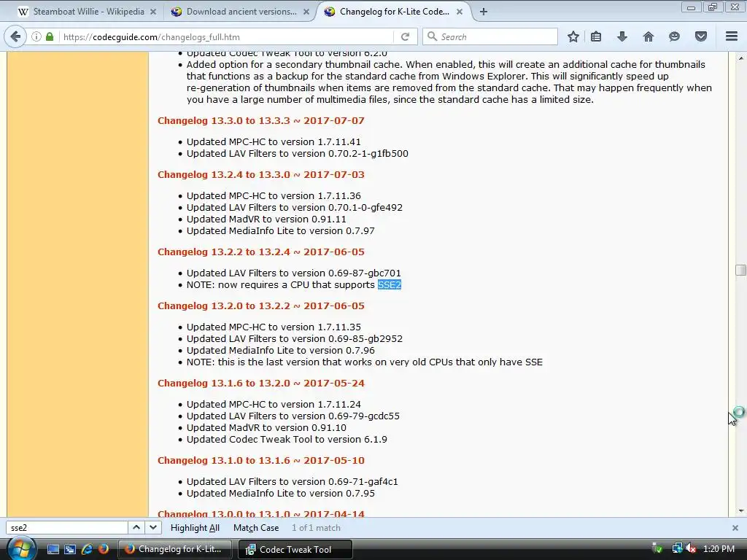Open the Firefox hamburger menu
The width and height of the screenshot is (747, 560).
coord(732,36)
